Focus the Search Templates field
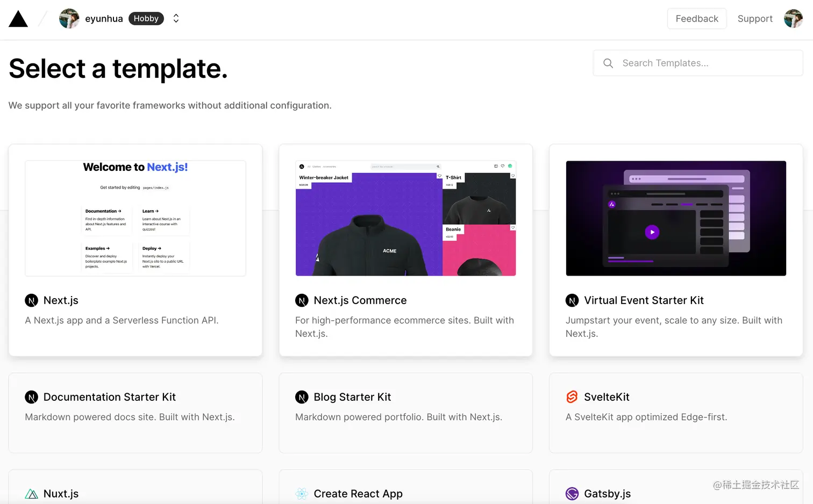The image size is (813, 504). click(x=698, y=63)
